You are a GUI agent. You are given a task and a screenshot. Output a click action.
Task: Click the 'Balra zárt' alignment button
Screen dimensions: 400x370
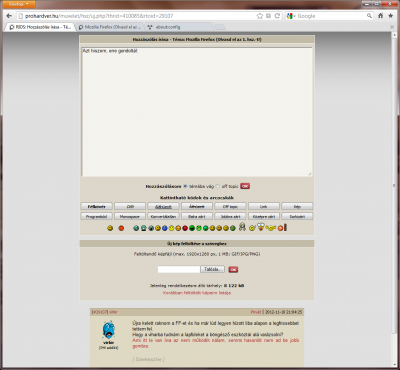click(x=197, y=216)
